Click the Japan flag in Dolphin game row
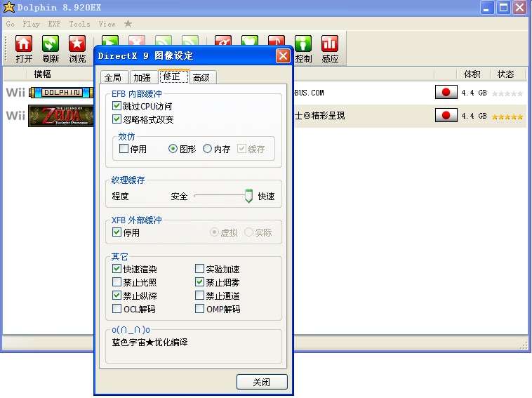The image size is (532, 398). point(446,92)
